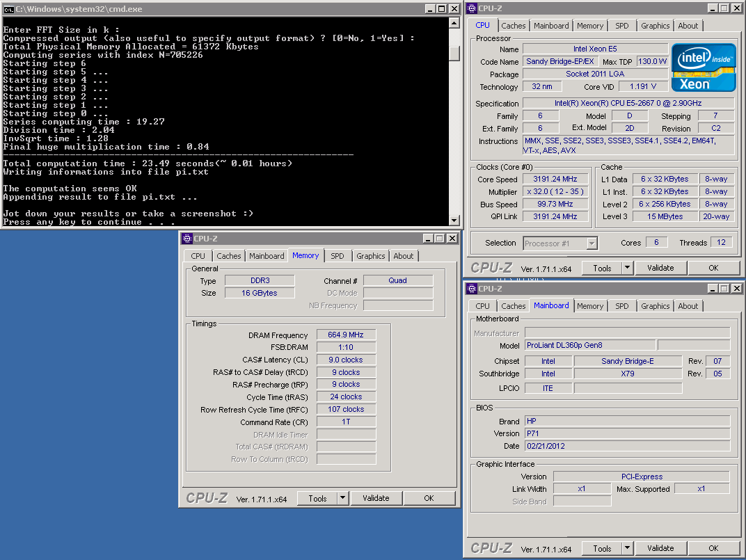Click Bus Speed value 99.73 MHz

click(x=555, y=204)
